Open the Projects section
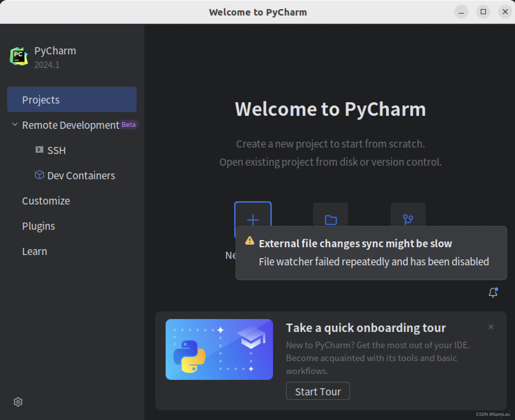This screenshot has height=420, width=515. click(x=72, y=99)
